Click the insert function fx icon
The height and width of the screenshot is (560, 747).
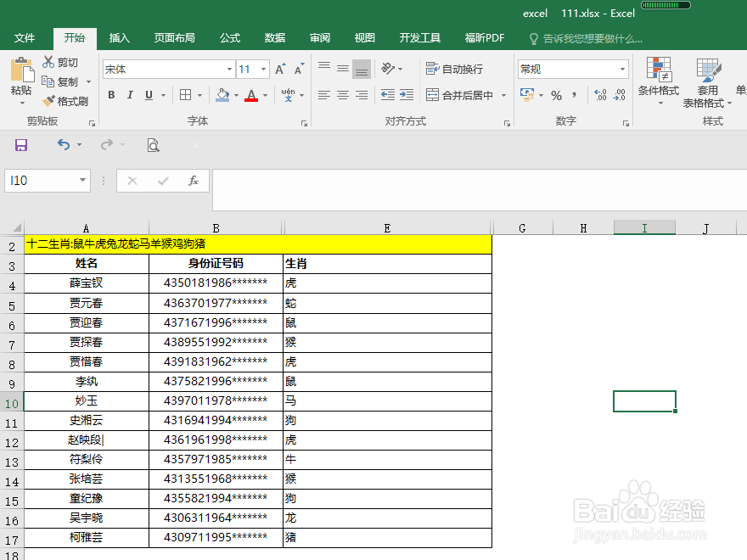(x=193, y=181)
